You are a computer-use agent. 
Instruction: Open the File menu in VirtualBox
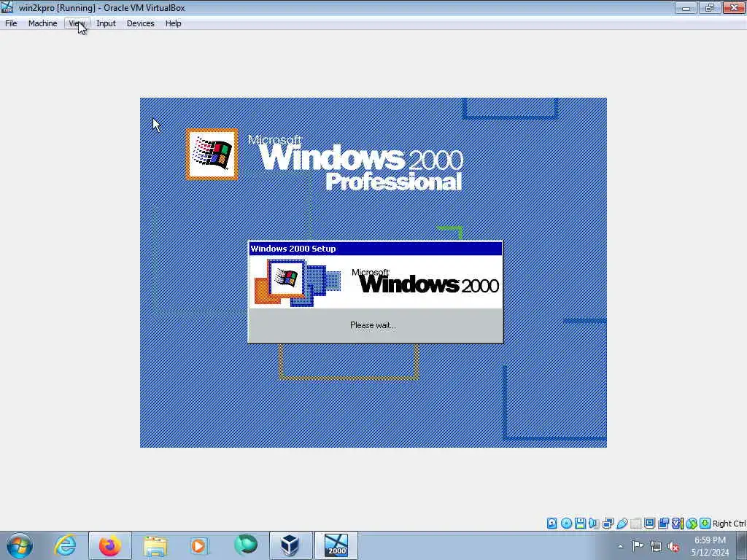11,23
